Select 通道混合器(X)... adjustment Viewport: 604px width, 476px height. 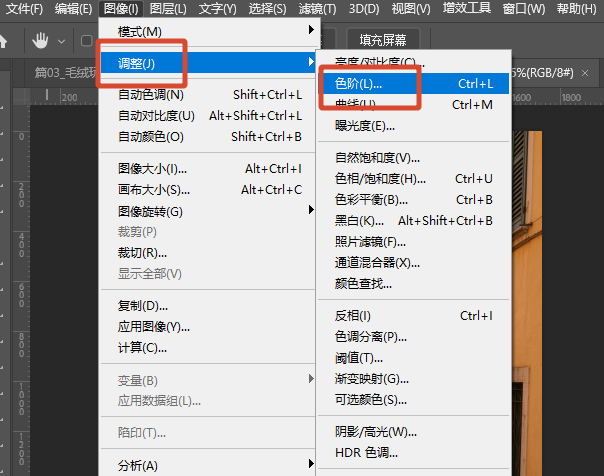[x=414, y=263]
